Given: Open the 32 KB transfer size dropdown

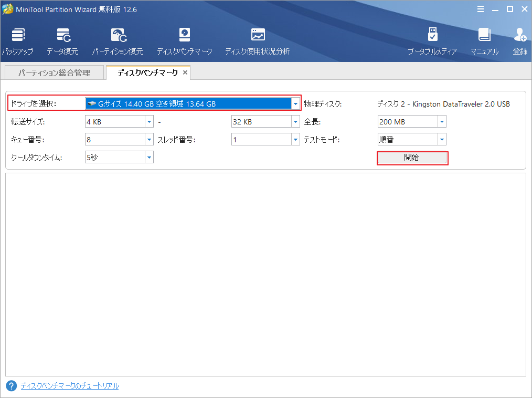Looking at the screenshot, I should (x=295, y=121).
